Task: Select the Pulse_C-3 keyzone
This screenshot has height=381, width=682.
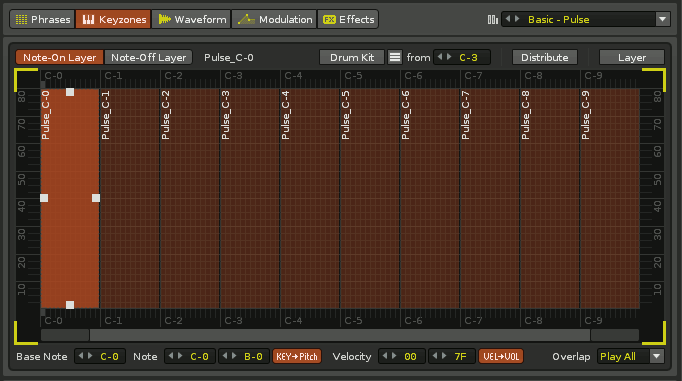Action: (x=250, y=198)
